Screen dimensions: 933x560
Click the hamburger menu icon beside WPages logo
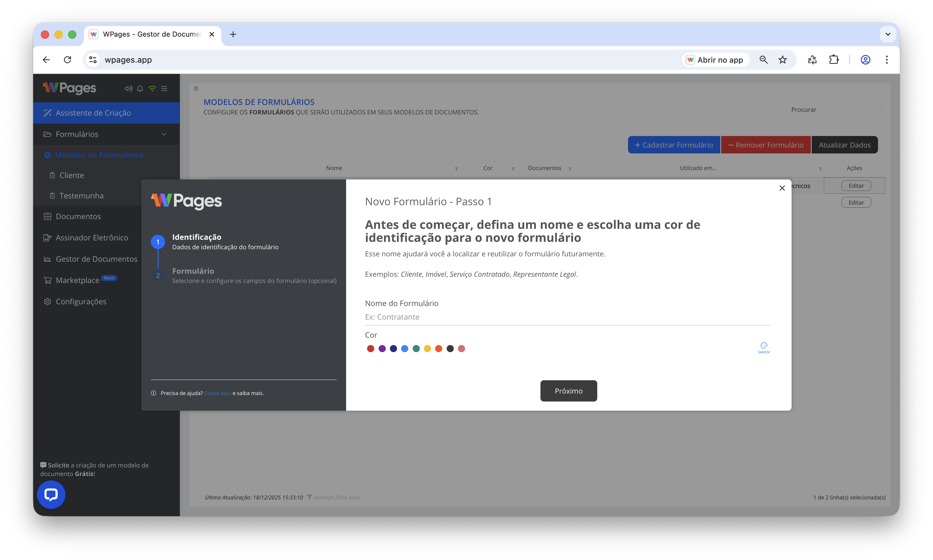point(164,89)
